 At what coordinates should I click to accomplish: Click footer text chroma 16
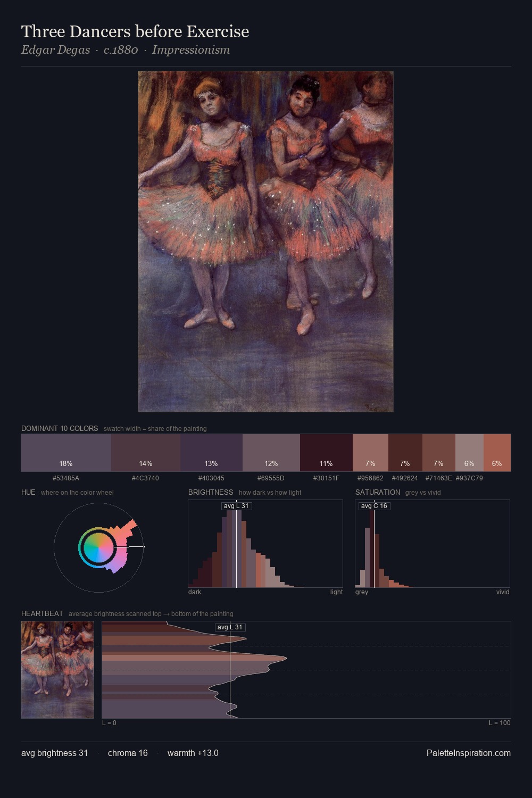(128, 753)
